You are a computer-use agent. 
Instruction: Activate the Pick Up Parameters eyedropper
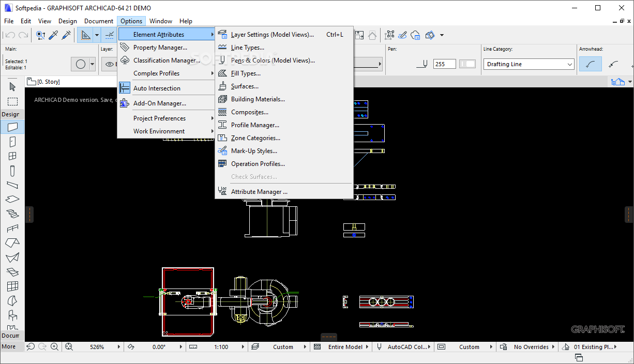[53, 35]
